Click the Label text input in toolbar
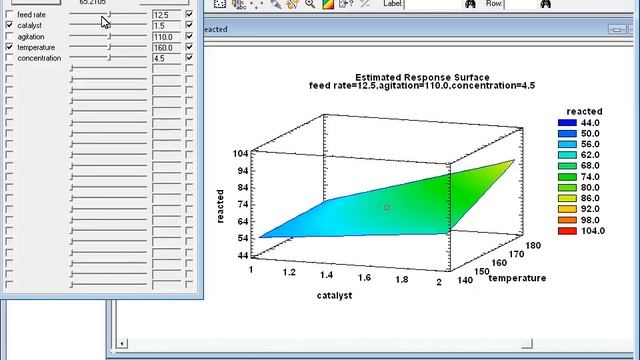 click(433, 4)
